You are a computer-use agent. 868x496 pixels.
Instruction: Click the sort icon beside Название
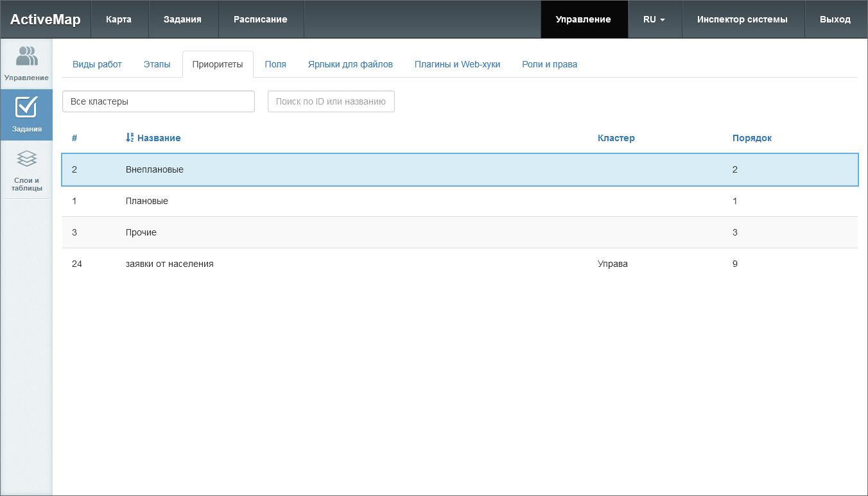coord(130,138)
